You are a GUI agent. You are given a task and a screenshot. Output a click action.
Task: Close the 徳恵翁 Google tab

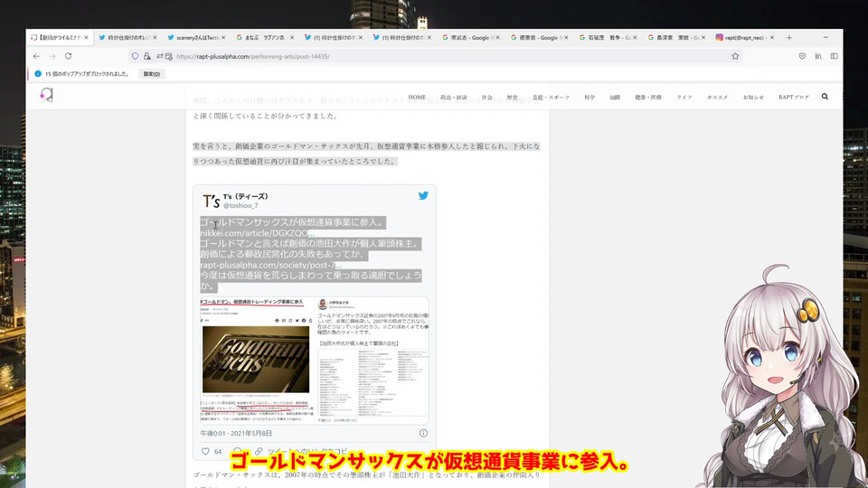(566, 38)
